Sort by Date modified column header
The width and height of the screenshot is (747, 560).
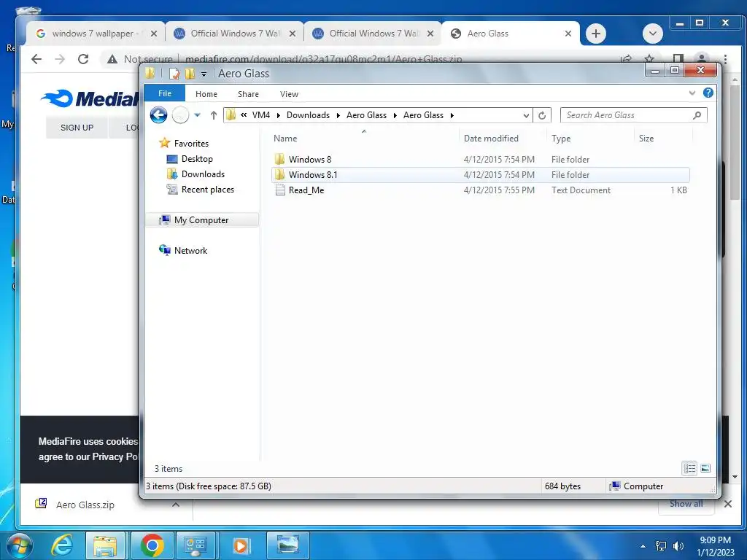[x=491, y=139]
